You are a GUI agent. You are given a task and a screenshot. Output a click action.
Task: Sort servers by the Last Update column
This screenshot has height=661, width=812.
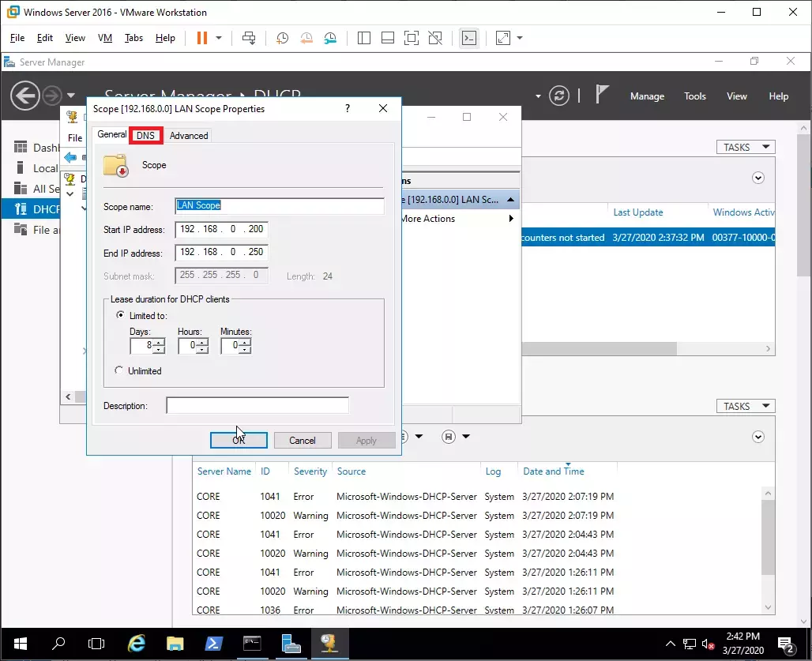point(638,212)
